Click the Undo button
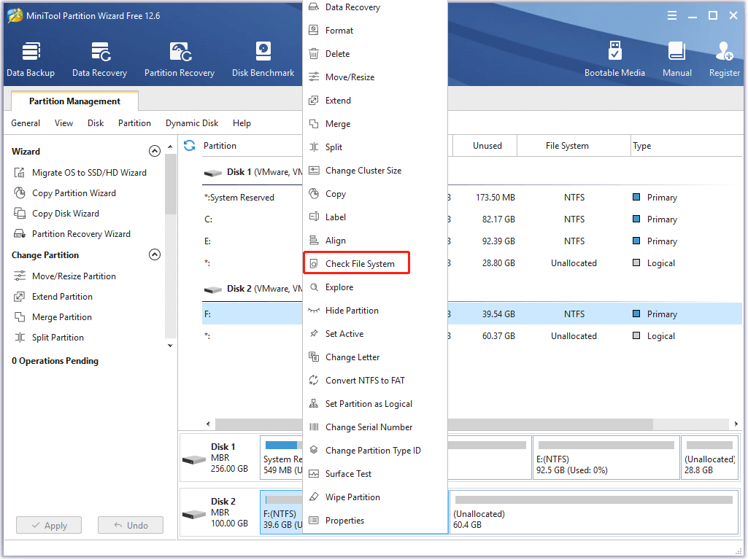This screenshot has width=748, height=560. 130,525
